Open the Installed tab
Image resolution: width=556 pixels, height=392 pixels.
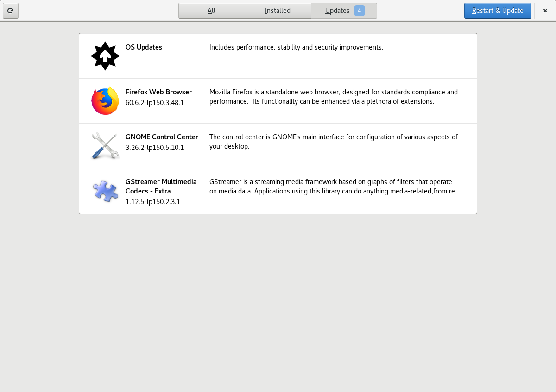278,11
